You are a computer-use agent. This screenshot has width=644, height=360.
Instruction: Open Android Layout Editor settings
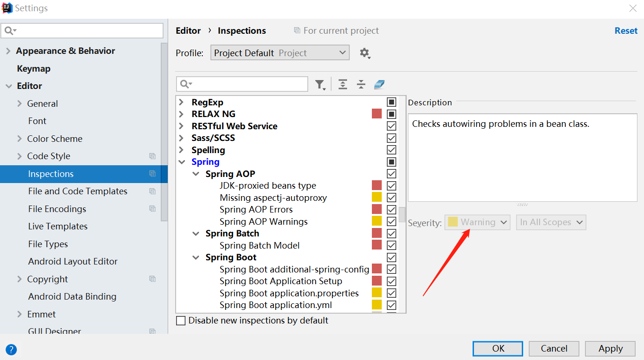click(73, 261)
